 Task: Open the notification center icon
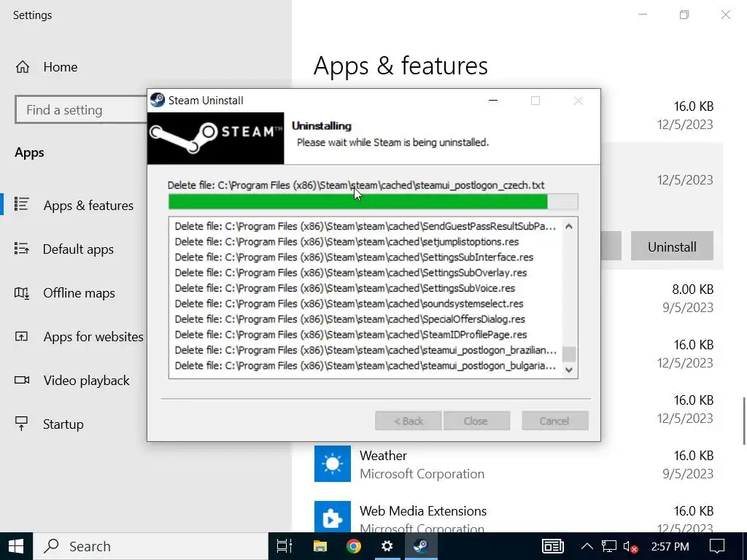click(x=716, y=546)
